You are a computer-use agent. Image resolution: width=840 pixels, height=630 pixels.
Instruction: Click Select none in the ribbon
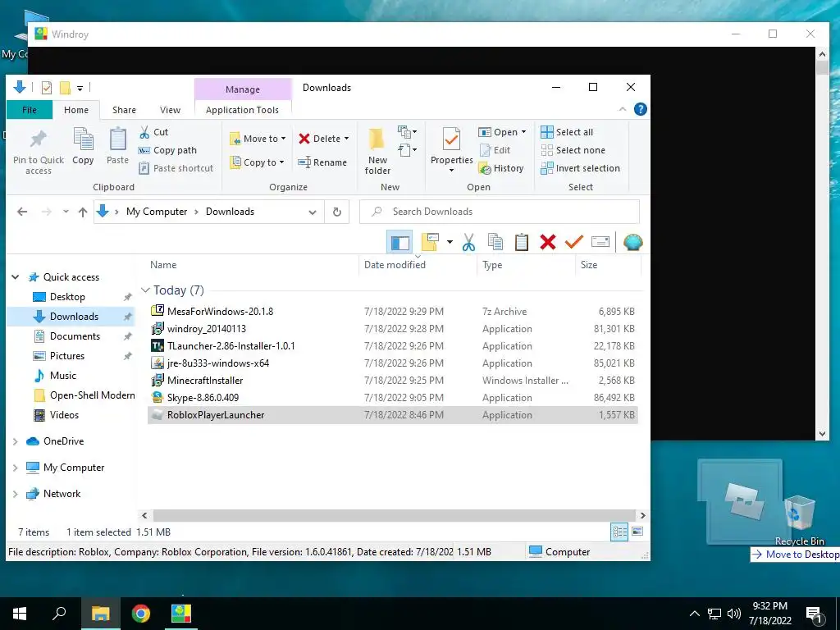(573, 150)
